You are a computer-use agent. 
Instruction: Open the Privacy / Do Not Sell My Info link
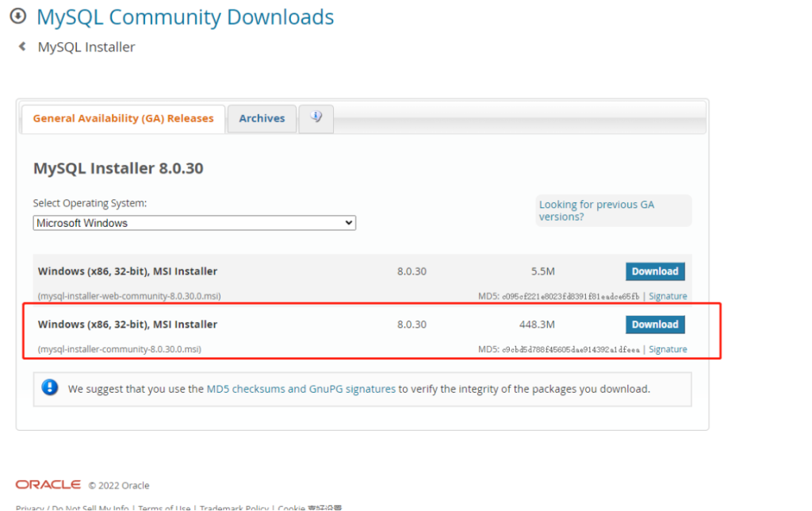coord(72,507)
